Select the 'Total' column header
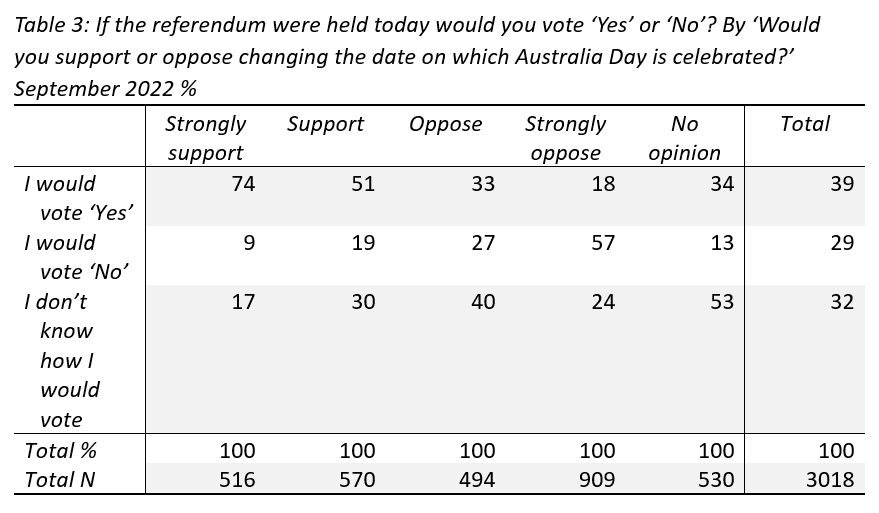This screenshot has height=513, width=879. point(805,124)
